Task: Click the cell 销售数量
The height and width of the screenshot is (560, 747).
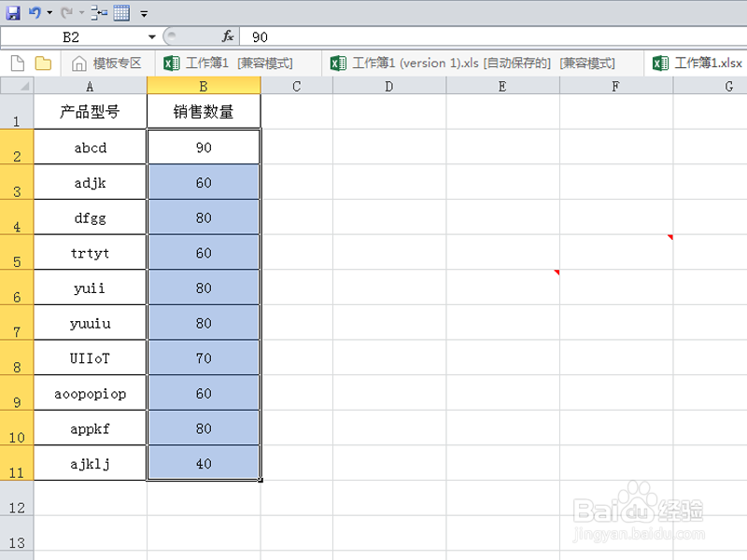Action: tap(204, 111)
